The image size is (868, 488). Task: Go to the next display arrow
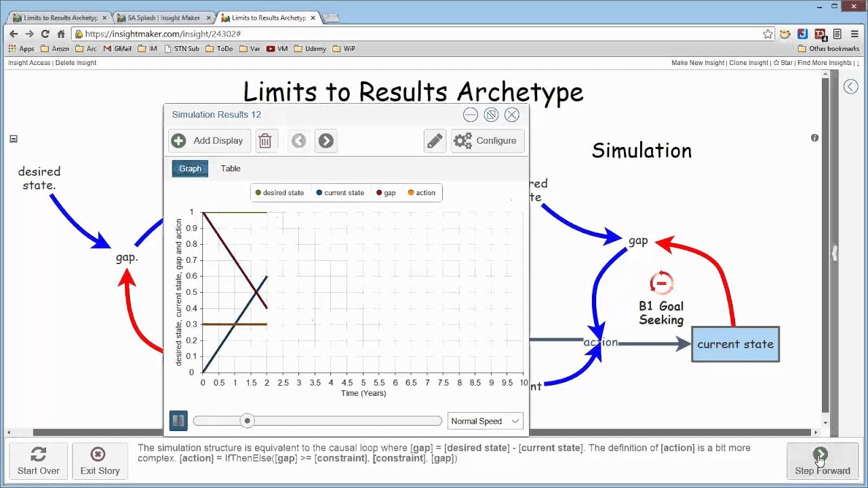[326, 141]
